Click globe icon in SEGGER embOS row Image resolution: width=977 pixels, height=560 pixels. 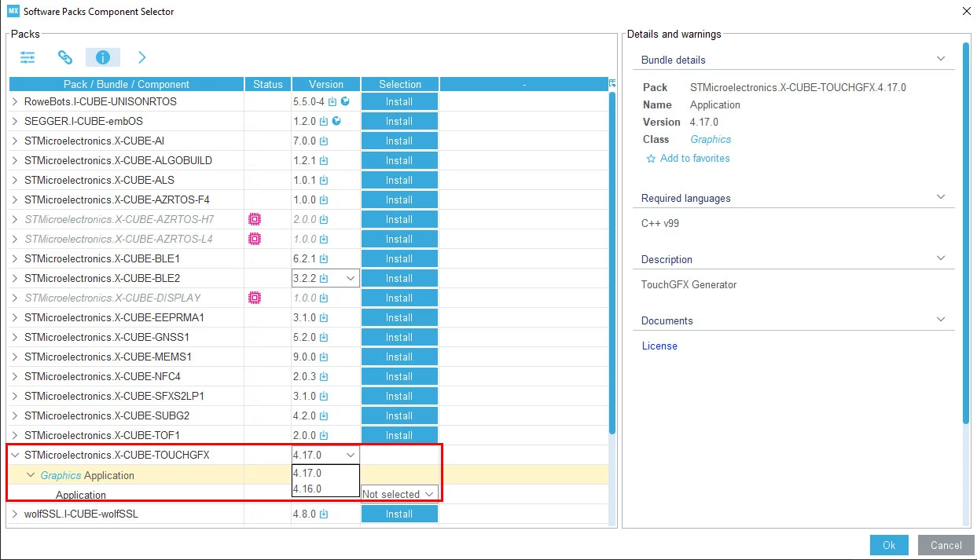[336, 121]
